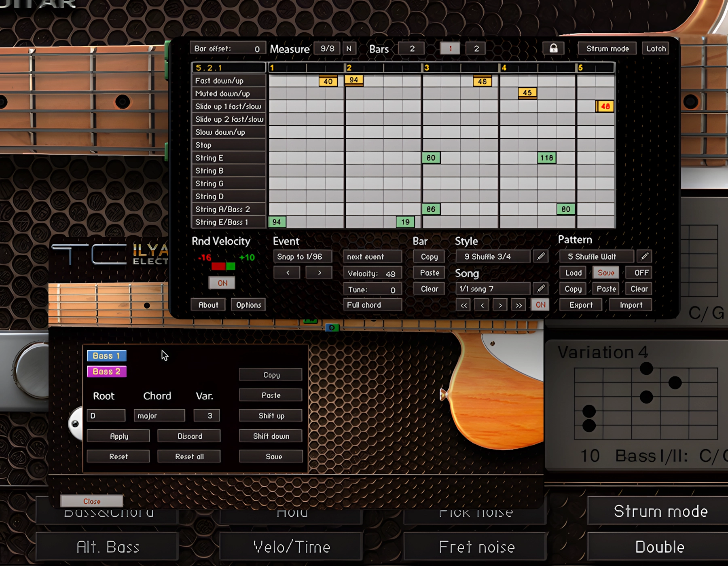Go to previous event with left arrow
This screenshot has width=728, height=566.
287,273
